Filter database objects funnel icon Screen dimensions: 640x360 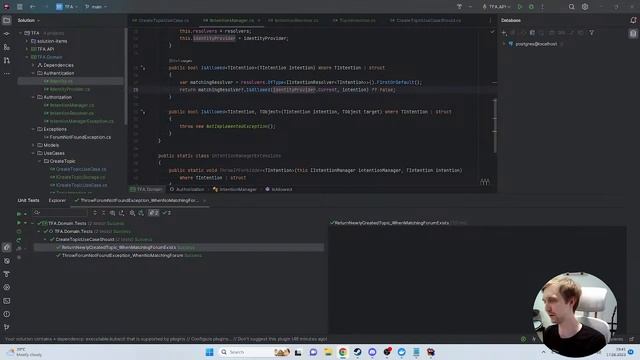pyautogui.click(x=591, y=33)
